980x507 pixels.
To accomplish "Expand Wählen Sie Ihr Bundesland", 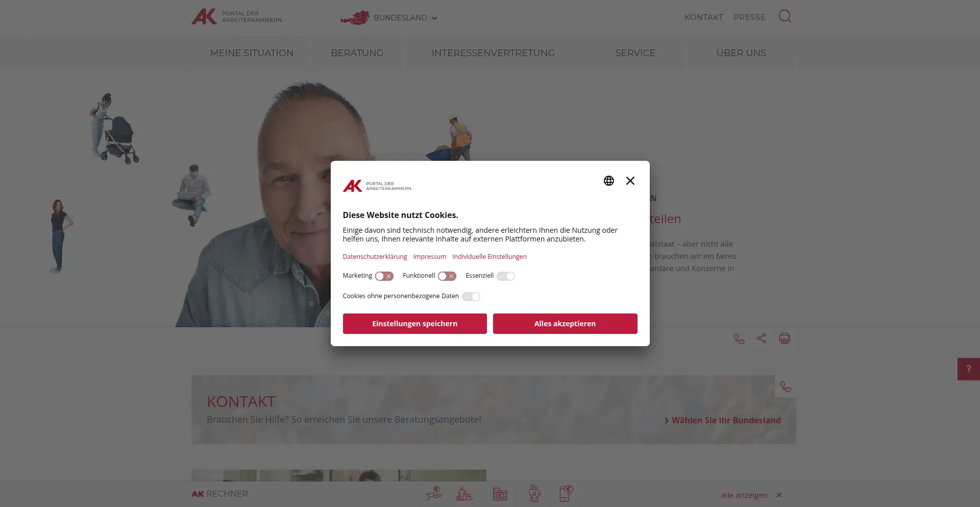I will click(x=722, y=420).
